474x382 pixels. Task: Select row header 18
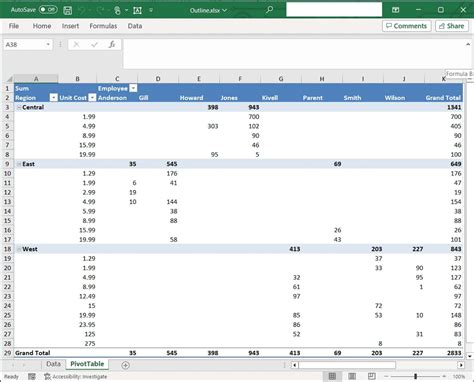(7, 249)
